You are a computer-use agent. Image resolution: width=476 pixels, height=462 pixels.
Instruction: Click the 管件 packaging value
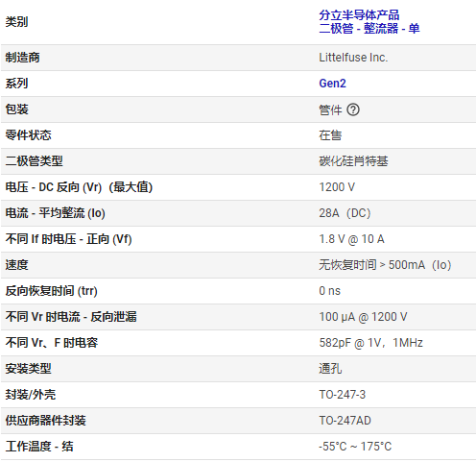click(x=330, y=109)
